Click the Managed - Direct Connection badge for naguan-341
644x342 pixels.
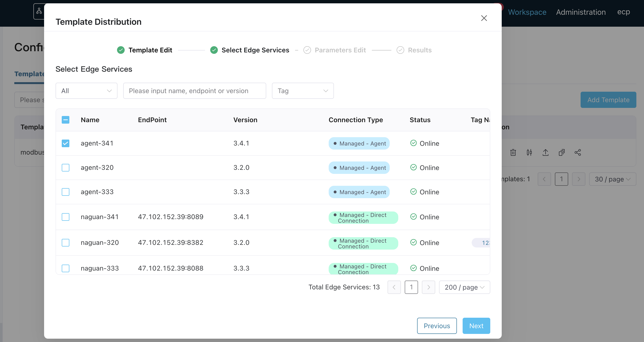click(x=363, y=218)
